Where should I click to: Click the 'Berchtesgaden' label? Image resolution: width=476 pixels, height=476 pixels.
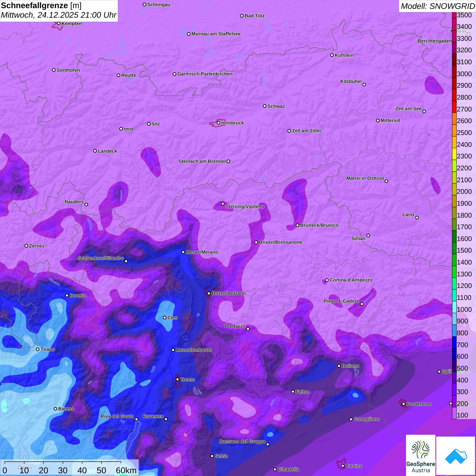[435, 41]
